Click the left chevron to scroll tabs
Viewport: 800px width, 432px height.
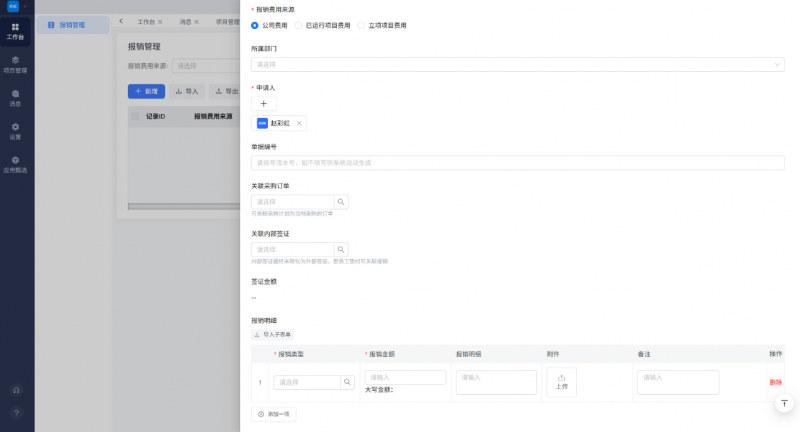(121, 21)
